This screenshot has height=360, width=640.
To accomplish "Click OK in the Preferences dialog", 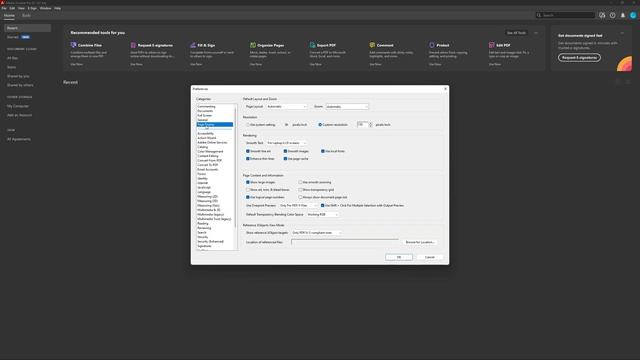I will [399, 257].
